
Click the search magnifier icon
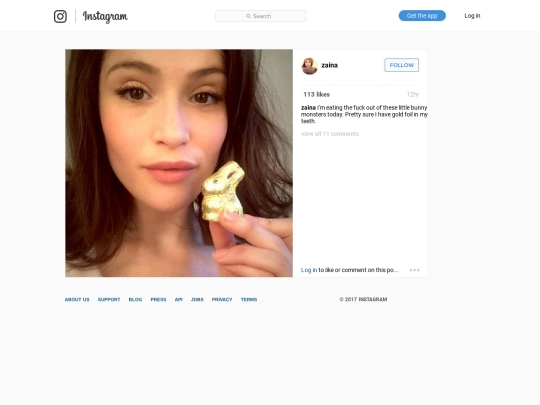[248, 16]
